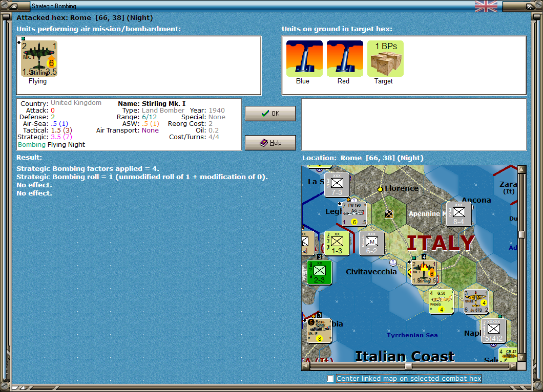This screenshot has width=543, height=392.
Task: Click the OK button
Action: click(x=270, y=114)
